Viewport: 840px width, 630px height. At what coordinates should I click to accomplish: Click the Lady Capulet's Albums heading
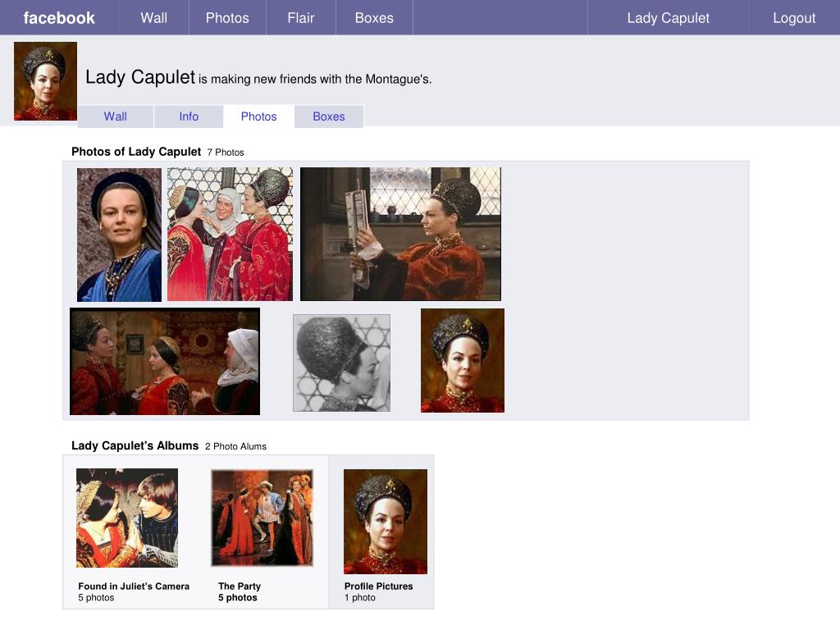point(135,445)
